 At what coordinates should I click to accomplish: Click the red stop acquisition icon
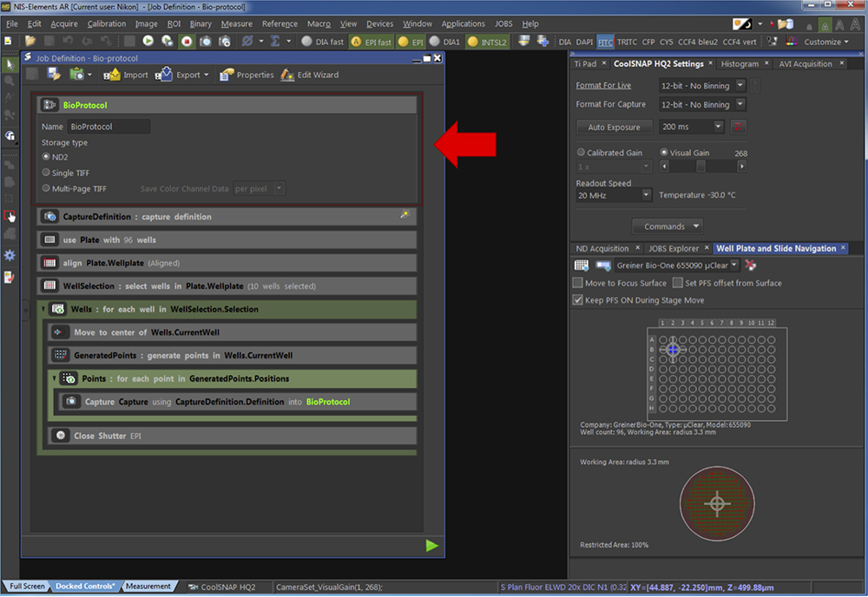(x=187, y=42)
